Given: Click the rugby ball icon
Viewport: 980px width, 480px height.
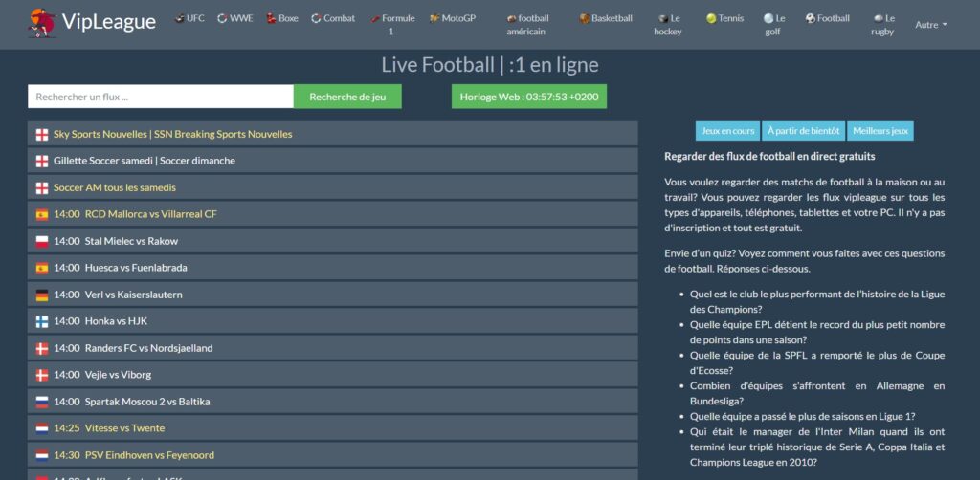Looking at the screenshot, I should 879,19.
